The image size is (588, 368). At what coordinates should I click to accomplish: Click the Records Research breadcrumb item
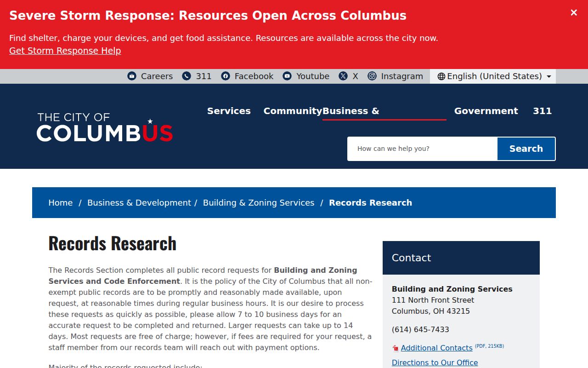point(370,203)
